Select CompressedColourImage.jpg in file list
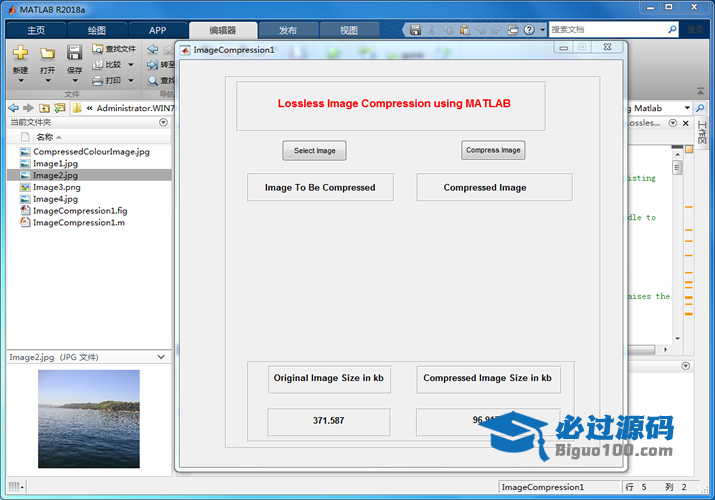This screenshot has height=500, width=715. pyautogui.click(x=91, y=151)
